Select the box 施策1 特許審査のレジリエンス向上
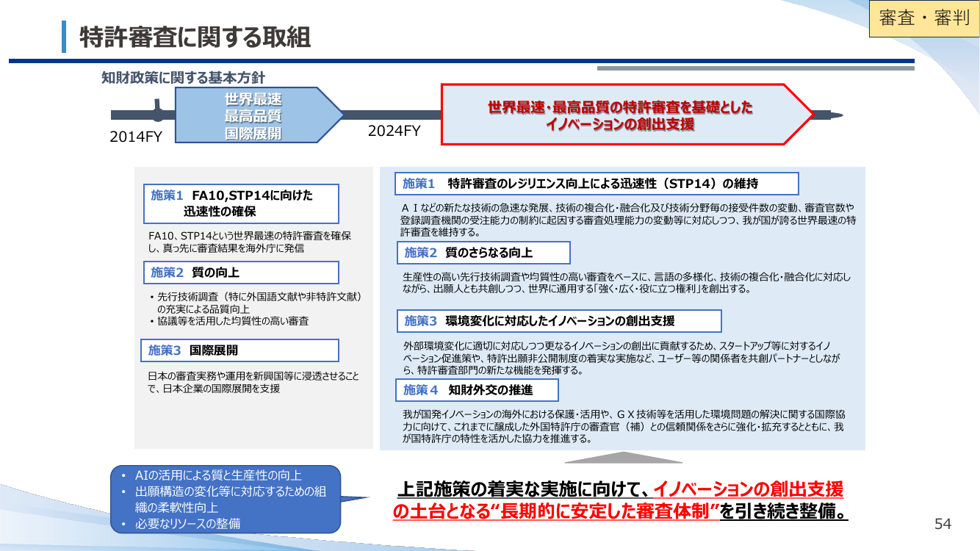The image size is (980, 551). tap(597, 184)
